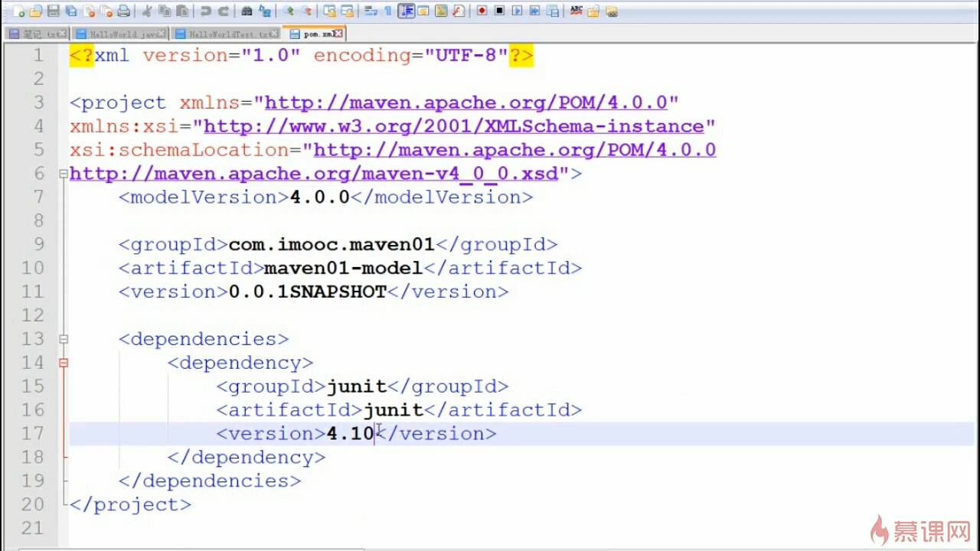Start macro recording with red dot
Image resolution: width=980 pixels, height=551 pixels.
coord(482,11)
